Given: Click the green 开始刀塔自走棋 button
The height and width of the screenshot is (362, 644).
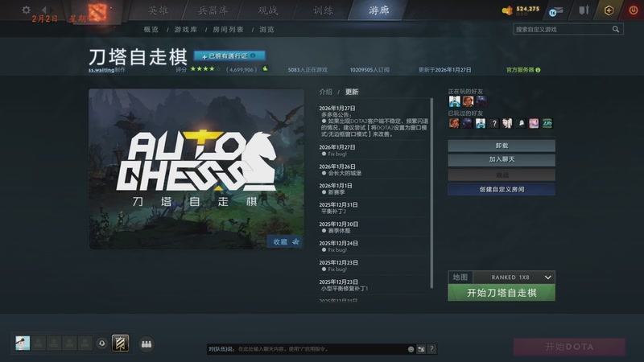Looking at the screenshot, I should point(502,293).
